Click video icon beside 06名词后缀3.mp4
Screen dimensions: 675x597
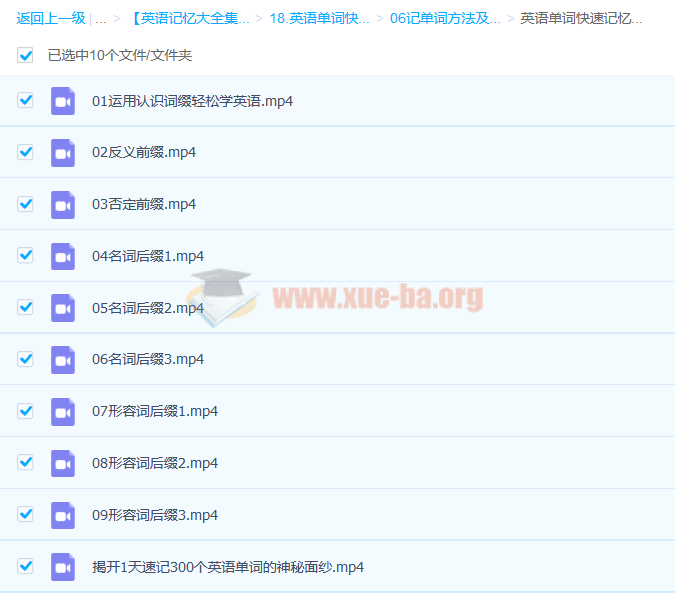pyautogui.click(x=63, y=360)
